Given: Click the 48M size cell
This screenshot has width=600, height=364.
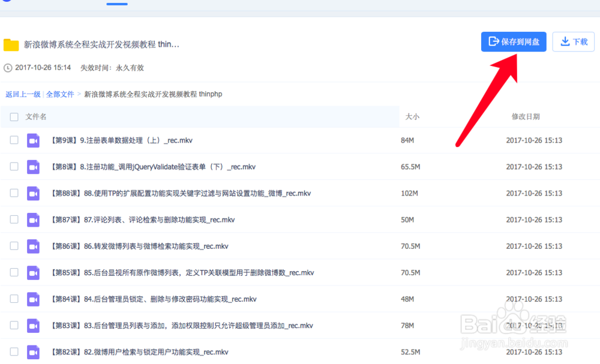Looking at the screenshot, I should click(x=407, y=299).
